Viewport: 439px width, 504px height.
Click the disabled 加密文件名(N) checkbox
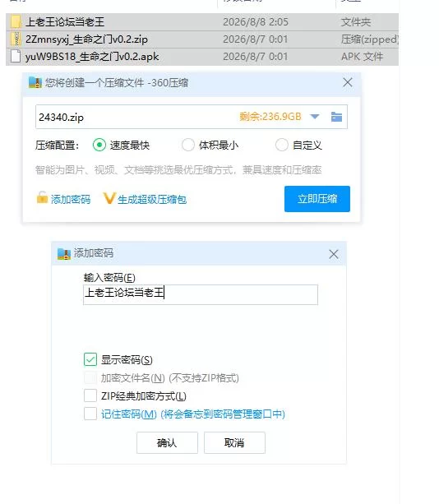click(90, 377)
